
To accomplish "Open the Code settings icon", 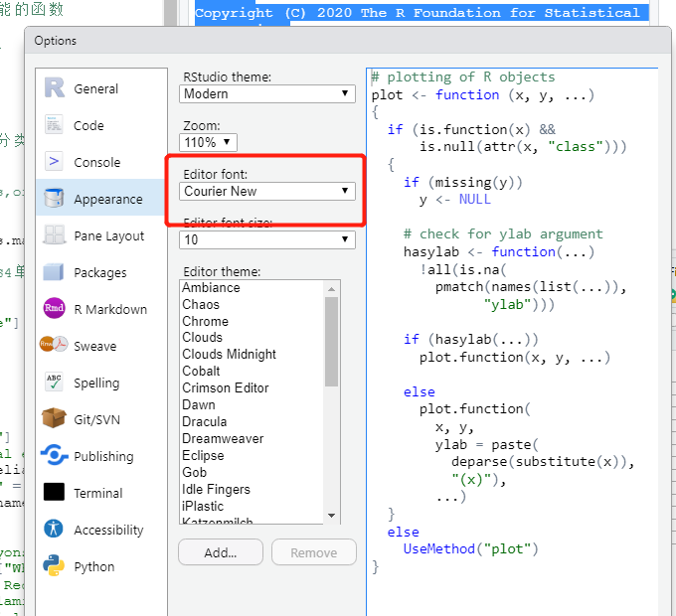I will click(x=55, y=125).
